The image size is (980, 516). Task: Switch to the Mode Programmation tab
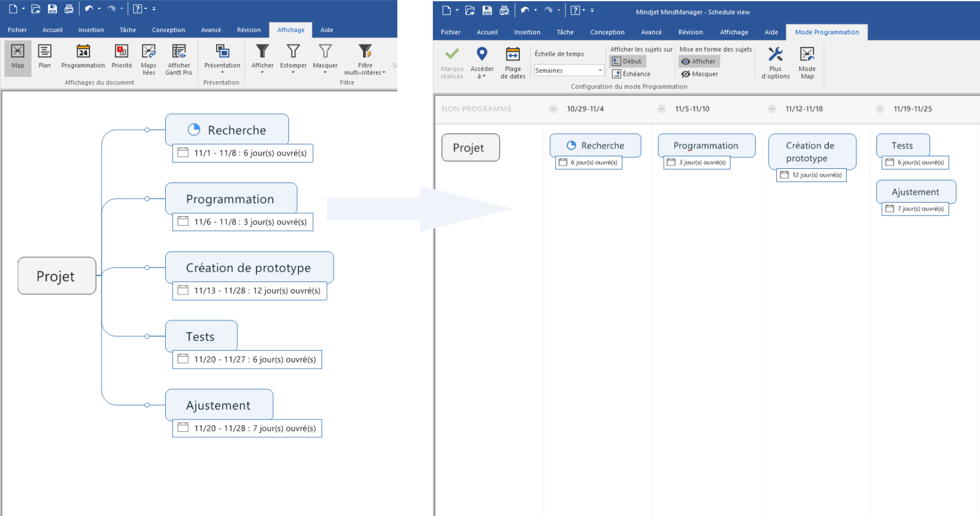click(x=827, y=33)
